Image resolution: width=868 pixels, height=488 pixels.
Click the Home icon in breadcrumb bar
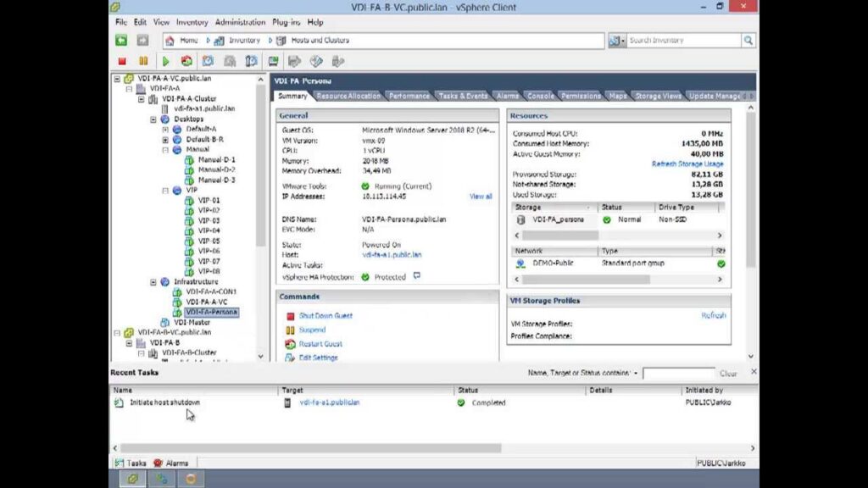(170, 40)
